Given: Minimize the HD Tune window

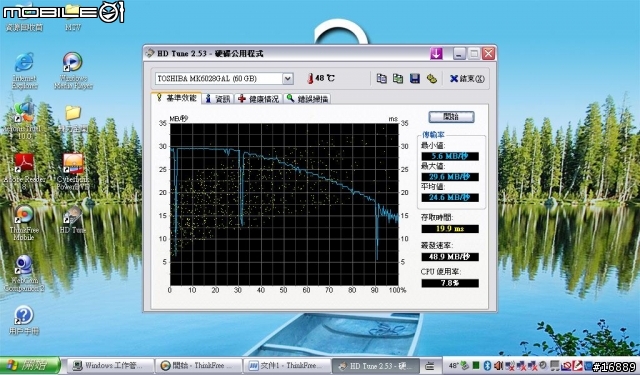Looking at the screenshot, I should coord(459,53).
